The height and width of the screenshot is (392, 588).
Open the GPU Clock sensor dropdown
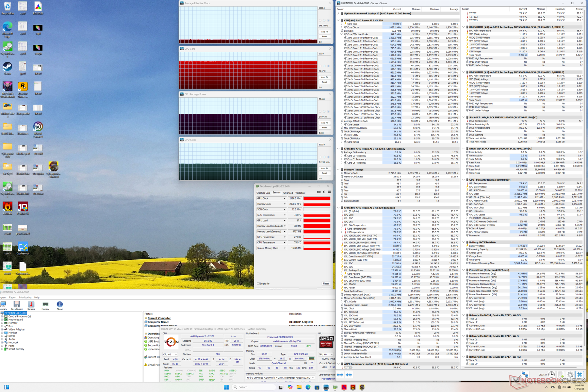click(285, 199)
